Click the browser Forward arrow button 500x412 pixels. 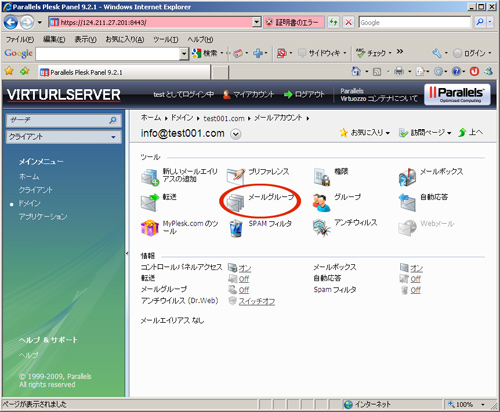(27, 23)
